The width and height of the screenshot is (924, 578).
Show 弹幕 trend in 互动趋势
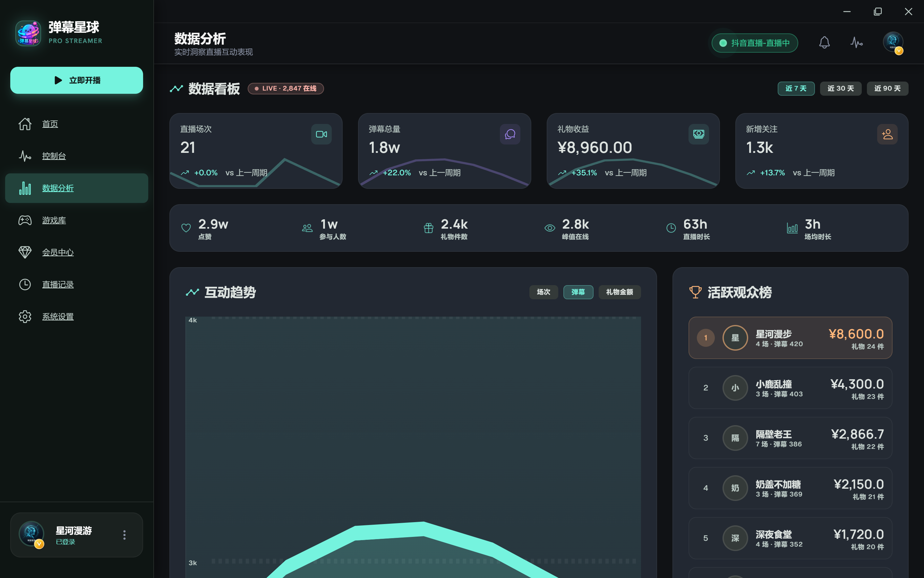578,292
